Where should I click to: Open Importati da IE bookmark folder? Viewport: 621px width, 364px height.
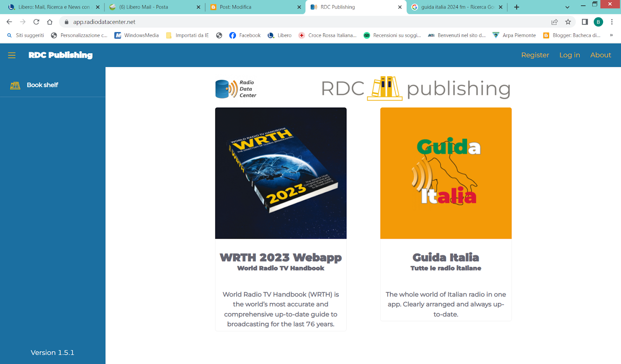[x=187, y=35]
